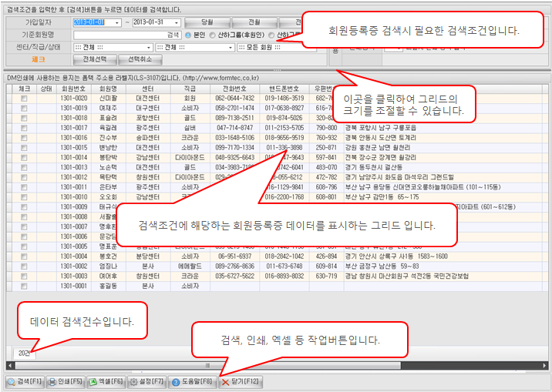Click the horizontal scrollbar left arrow
The height and width of the screenshot is (392, 552).
[10, 366]
